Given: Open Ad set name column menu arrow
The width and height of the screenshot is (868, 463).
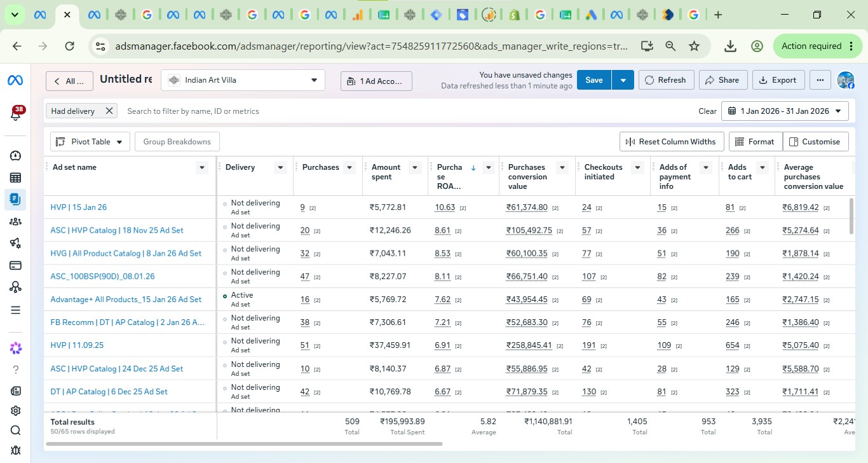Looking at the screenshot, I should pos(202,168).
